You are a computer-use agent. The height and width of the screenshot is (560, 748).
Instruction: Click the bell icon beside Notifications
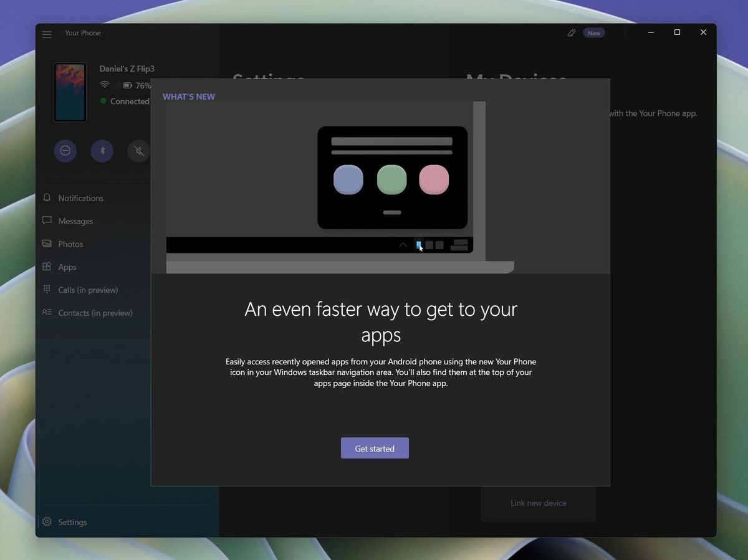point(47,197)
